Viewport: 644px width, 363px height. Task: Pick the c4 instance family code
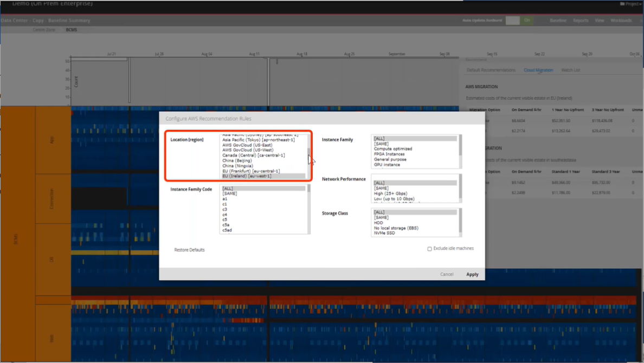224,215
